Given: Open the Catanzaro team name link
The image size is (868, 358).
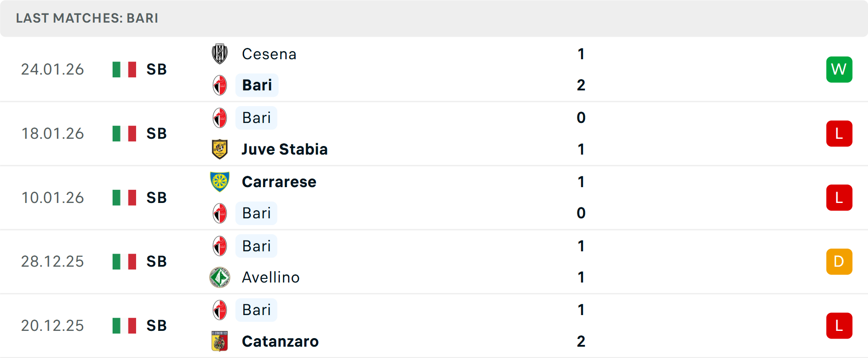Looking at the screenshot, I should tap(280, 341).
